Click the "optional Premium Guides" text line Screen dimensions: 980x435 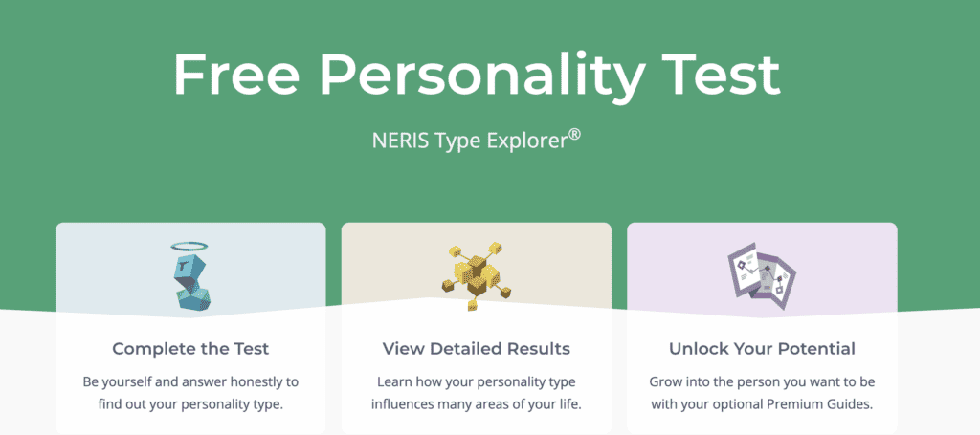click(x=762, y=403)
